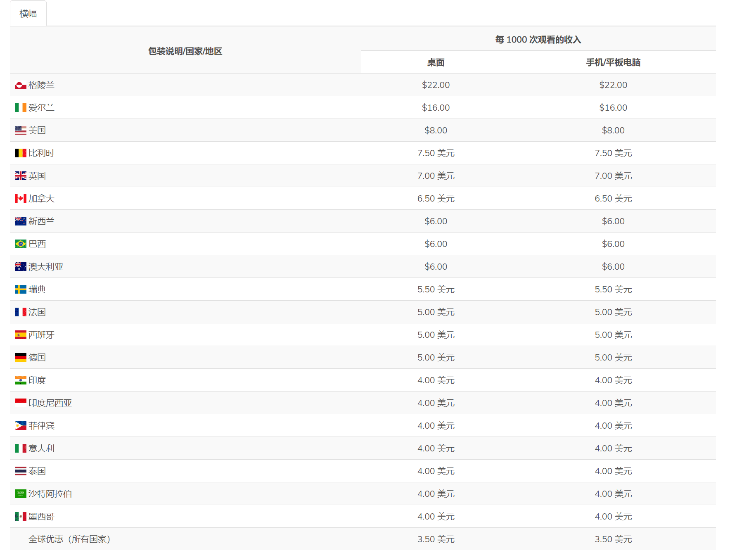The image size is (730, 560).
Task: Click the Mexico flag icon
Action: point(19,516)
